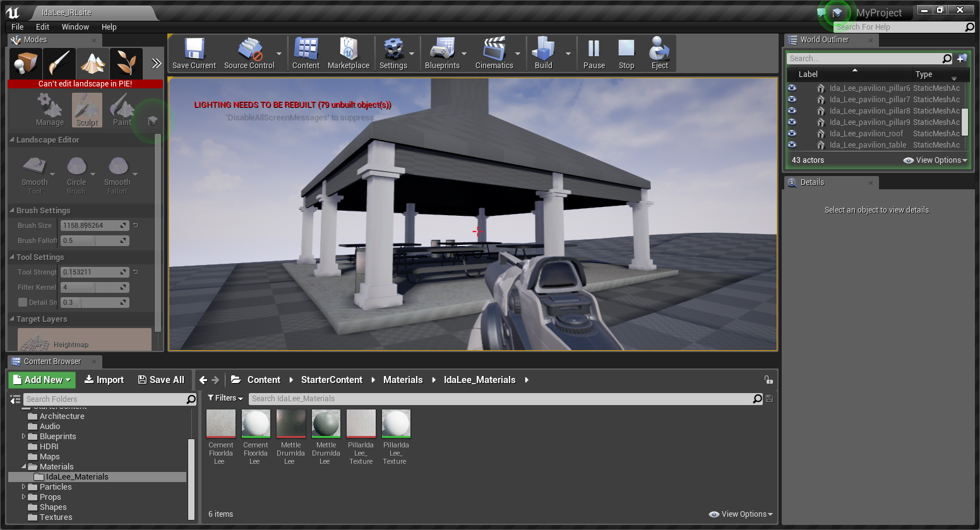The width and height of the screenshot is (980, 530).
Task: Select the Landscape mode mountain icon
Action: pos(93,63)
